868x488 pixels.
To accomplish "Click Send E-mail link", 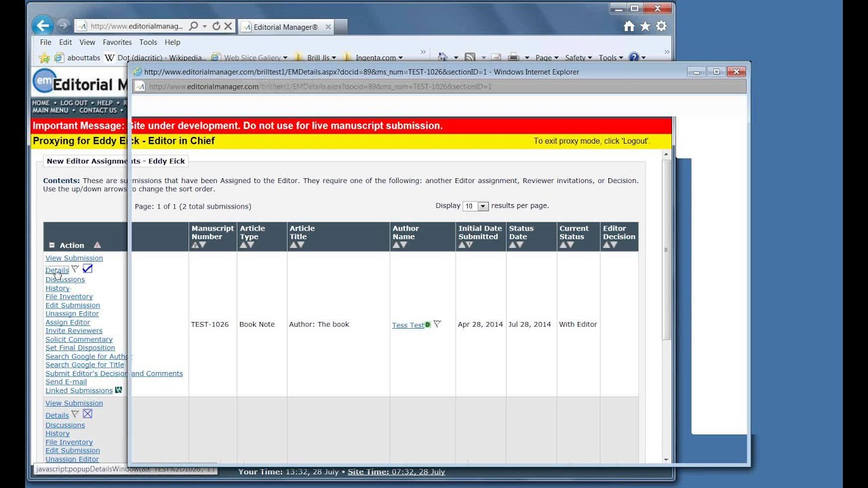I will coord(66,382).
